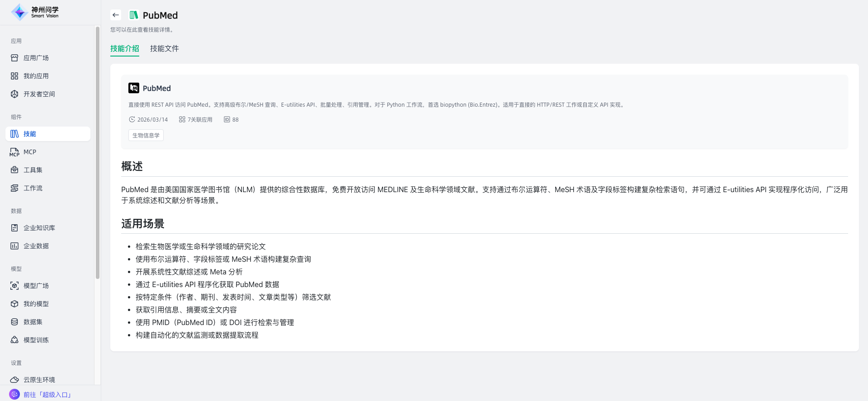Screen dimensions: 868x401
Task: Open 企业数据 sidebar entry
Action: 36,246
